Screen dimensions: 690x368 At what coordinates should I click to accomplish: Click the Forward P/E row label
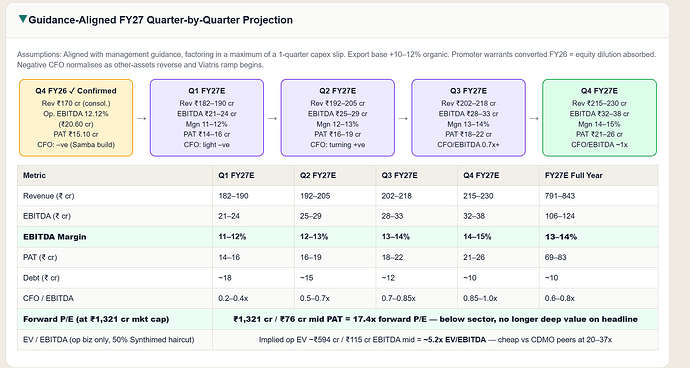[x=96, y=319]
